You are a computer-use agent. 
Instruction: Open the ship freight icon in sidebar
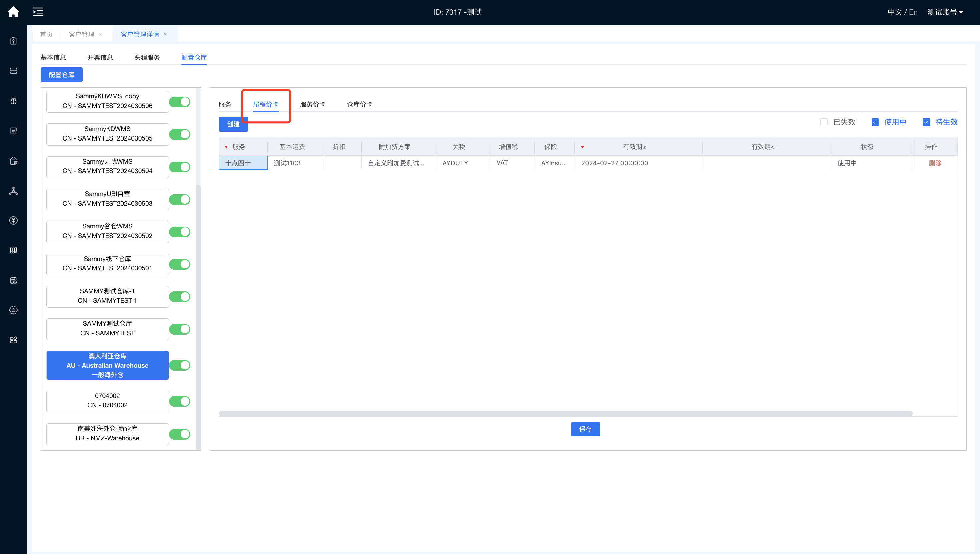point(13,101)
